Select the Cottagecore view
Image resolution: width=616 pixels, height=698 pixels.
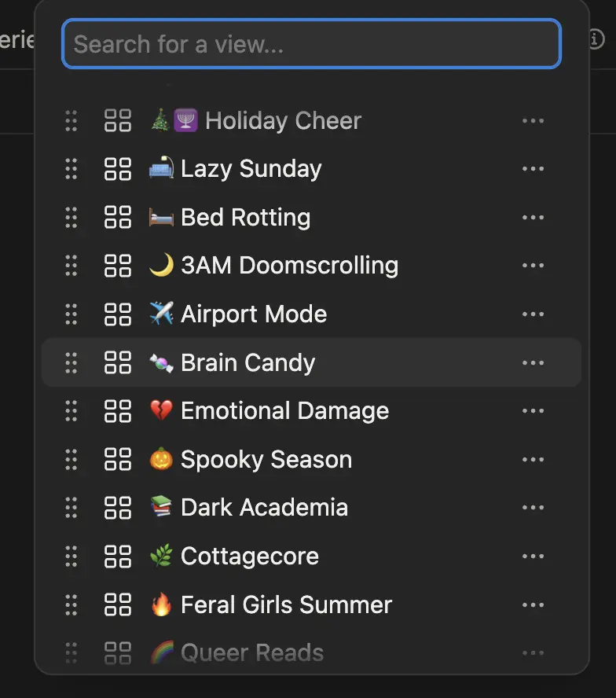coord(250,556)
